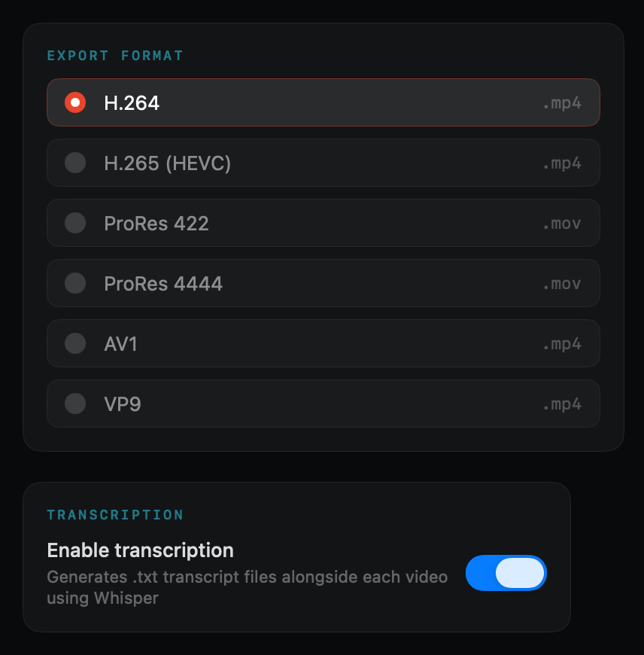The image size is (644, 655).
Task: Click the TRANSCRIPTION section header
Action: 114,514
